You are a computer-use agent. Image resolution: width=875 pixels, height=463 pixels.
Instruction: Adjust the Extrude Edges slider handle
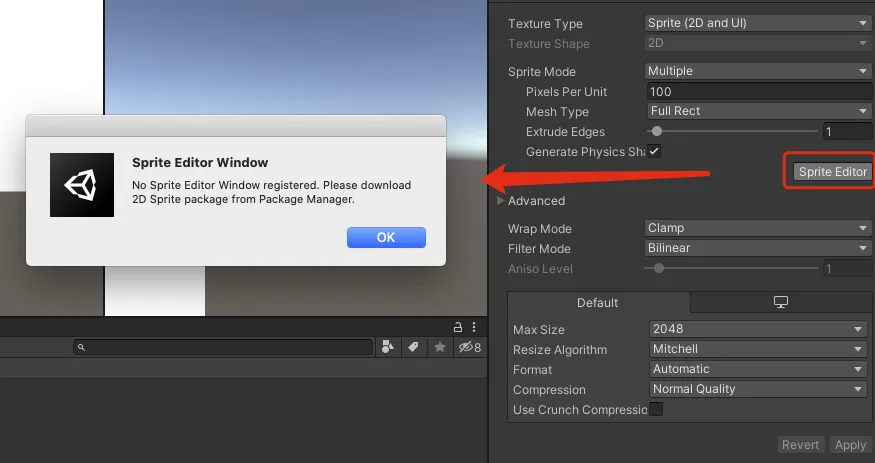(657, 131)
